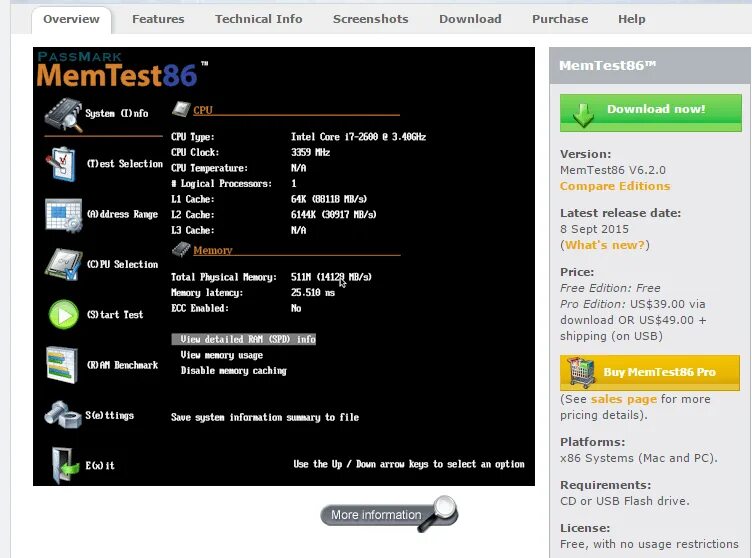Click the MemTest86 V6.2.0 version text
The height and width of the screenshot is (558, 752).
613,170
